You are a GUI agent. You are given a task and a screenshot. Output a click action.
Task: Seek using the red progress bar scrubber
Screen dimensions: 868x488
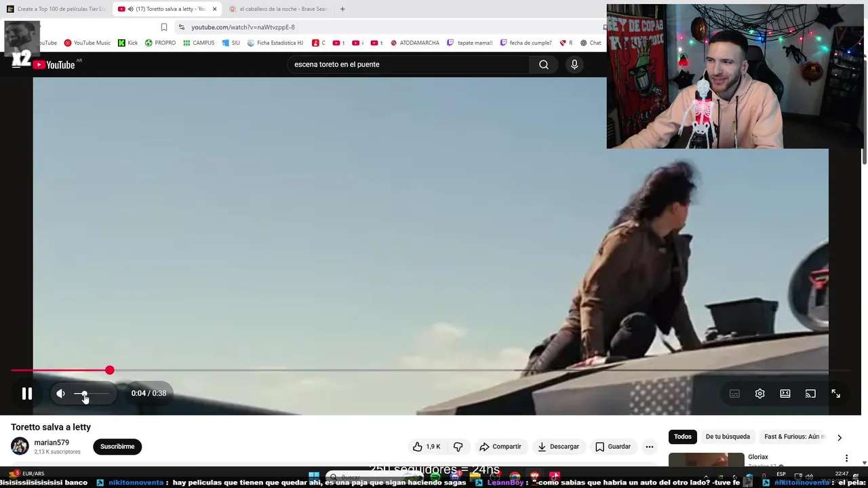pos(110,370)
